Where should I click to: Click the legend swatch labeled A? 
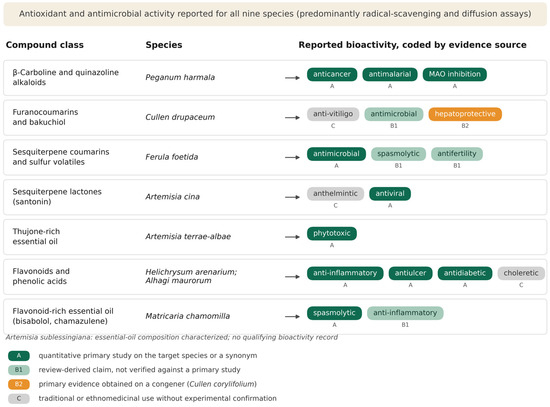tap(19, 356)
